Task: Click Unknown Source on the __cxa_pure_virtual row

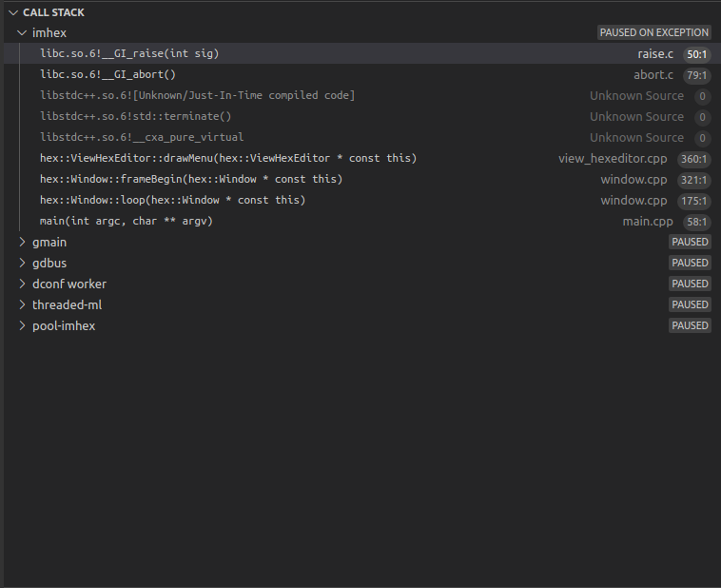Action: click(x=636, y=138)
